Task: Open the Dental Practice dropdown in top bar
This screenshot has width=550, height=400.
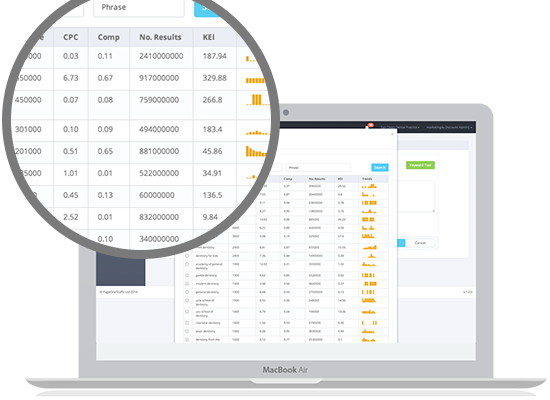Action: (x=400, y=127)
